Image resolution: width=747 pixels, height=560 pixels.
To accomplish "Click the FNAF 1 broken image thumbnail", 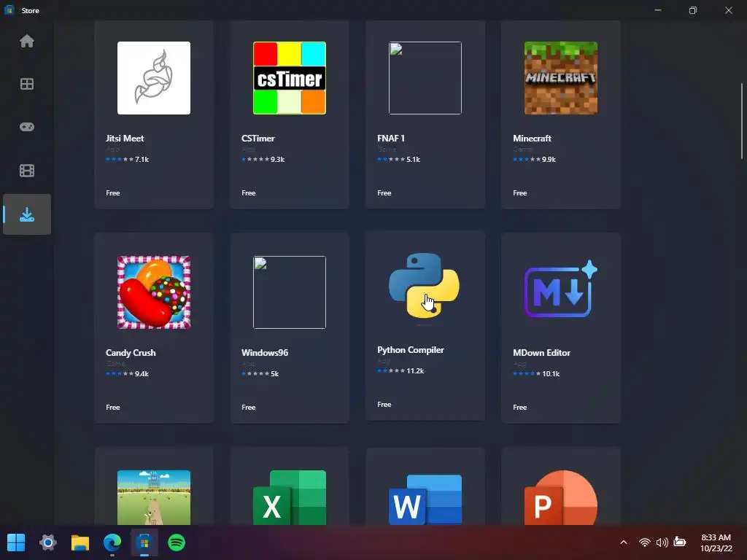I will click(425, 78).
